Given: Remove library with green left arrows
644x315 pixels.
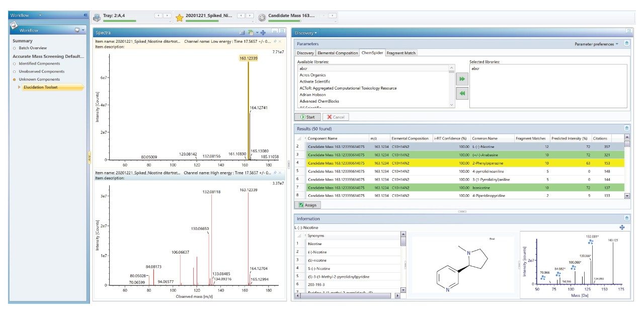Looking at the screenshot, I should point(462,93).
